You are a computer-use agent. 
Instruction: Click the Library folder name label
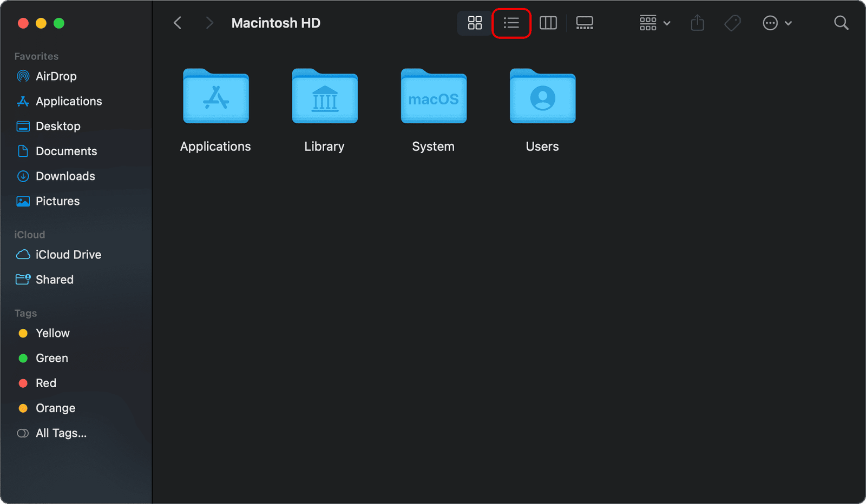point(324,147)
